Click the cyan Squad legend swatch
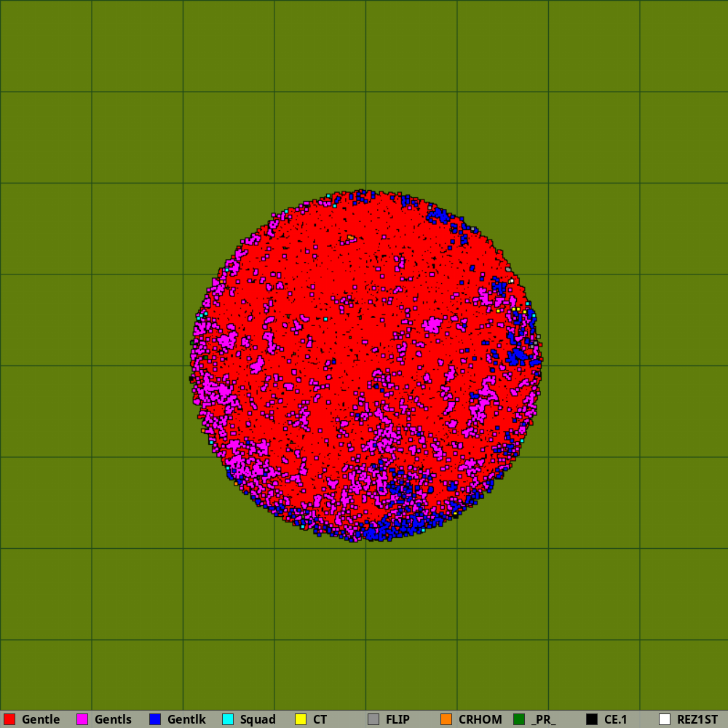Screen dimensions: 728x728 pyautogui.click(x=228, y=719)
